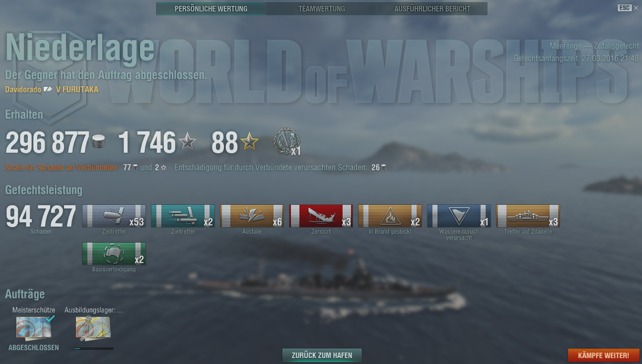Click the Davidorado player name
The height and width of the screenshot is (364, 642).
coord(23,90)
